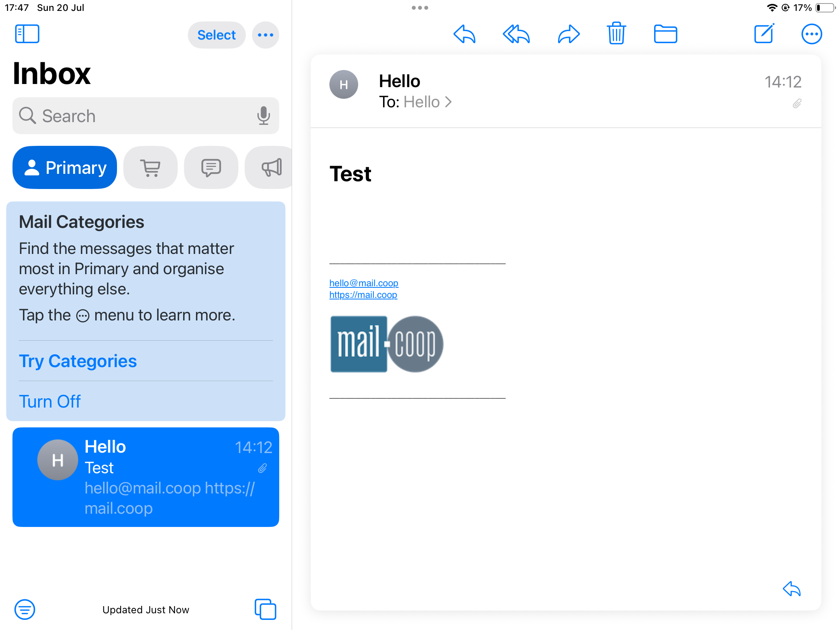Tap the 14:12 time in message header
This screenshot has width=840, height=630.
pos(783,82)
